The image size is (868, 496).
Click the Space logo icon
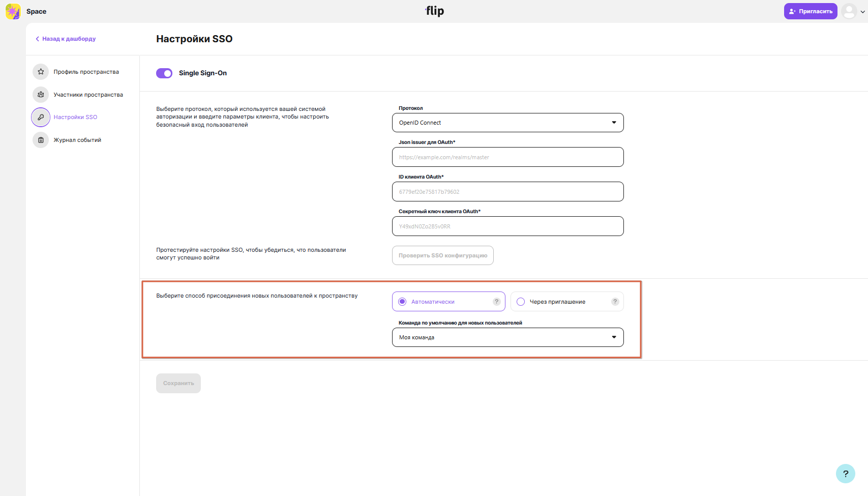coord(13,11)
